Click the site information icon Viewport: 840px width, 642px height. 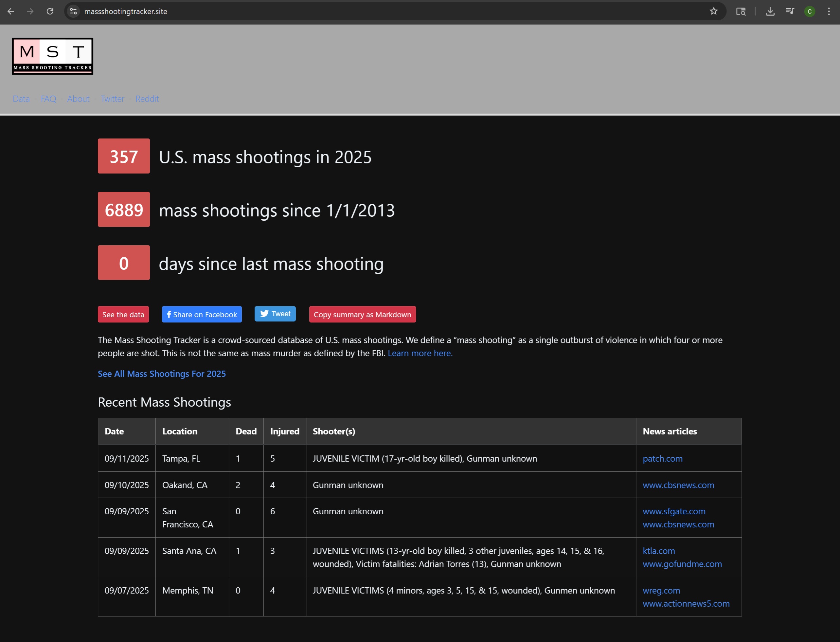73,11
